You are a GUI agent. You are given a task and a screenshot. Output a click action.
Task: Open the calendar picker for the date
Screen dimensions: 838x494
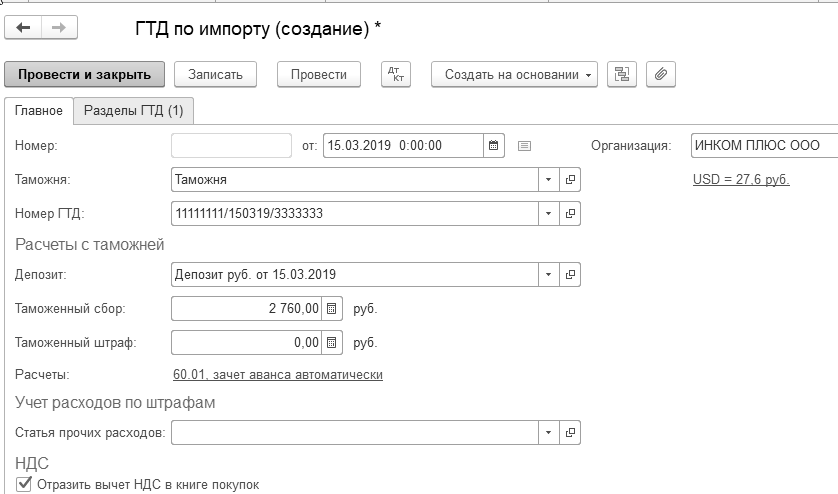(493, 146)
